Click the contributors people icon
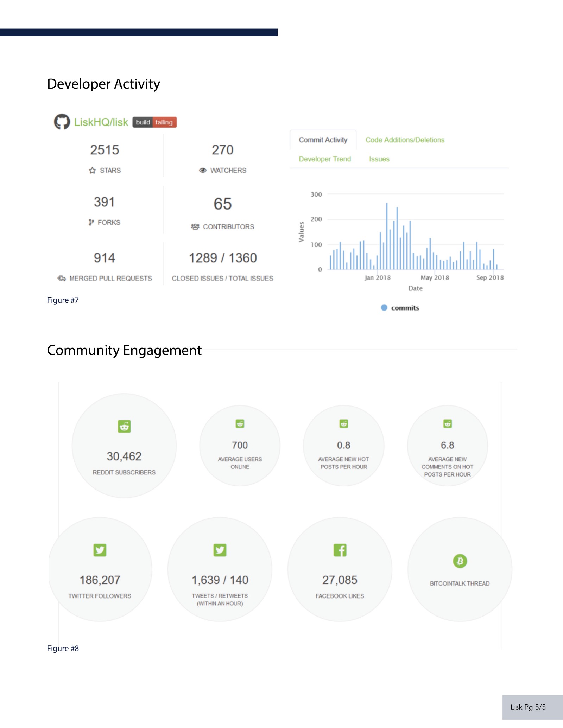563x728 pixels. [x=195, y=226]
